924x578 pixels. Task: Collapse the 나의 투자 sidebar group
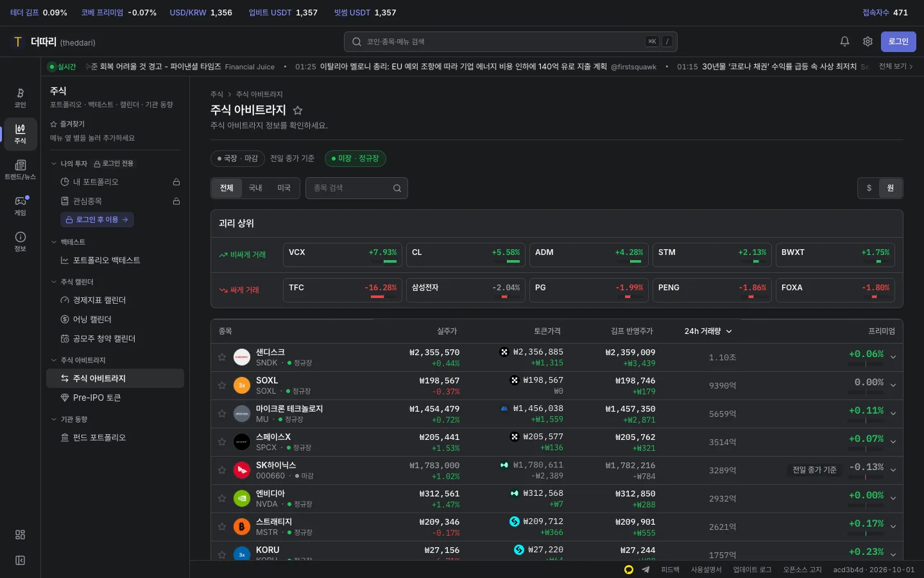coord(54,164)
